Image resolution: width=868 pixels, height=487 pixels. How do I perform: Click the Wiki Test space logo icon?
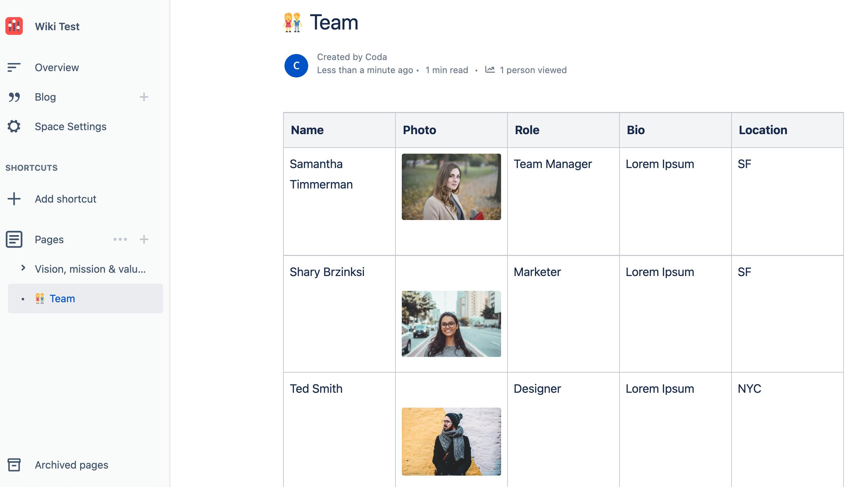pos(14,26)
